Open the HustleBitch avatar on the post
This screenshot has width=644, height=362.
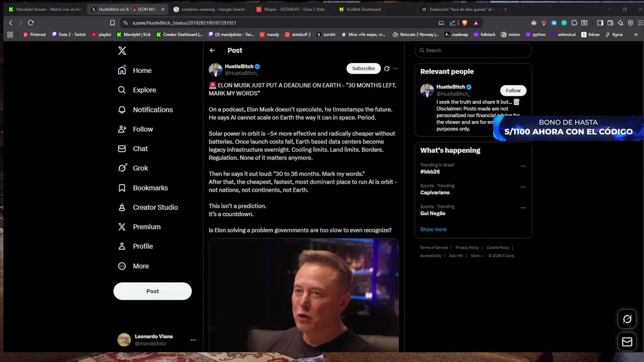click(x=215, y=69)
